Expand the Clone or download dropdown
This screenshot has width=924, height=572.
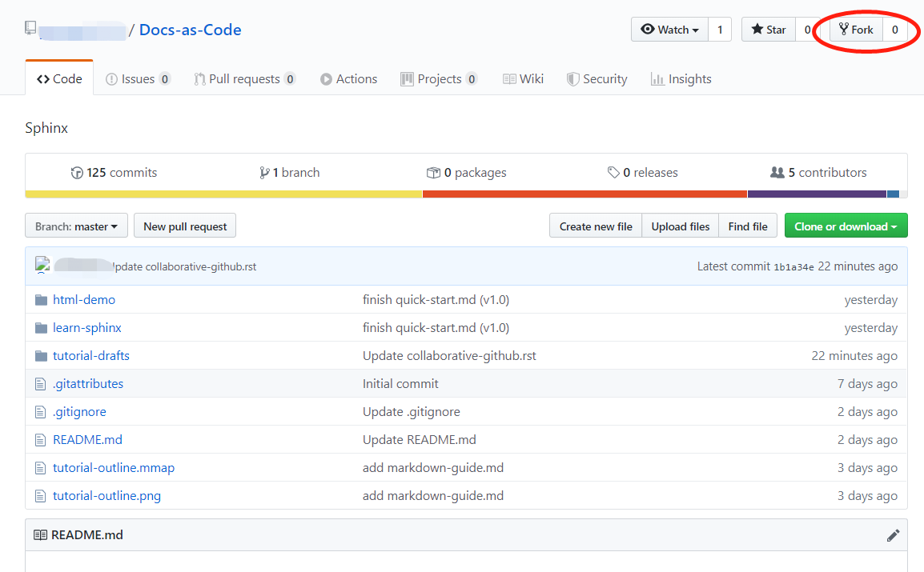tap(846, 225)
